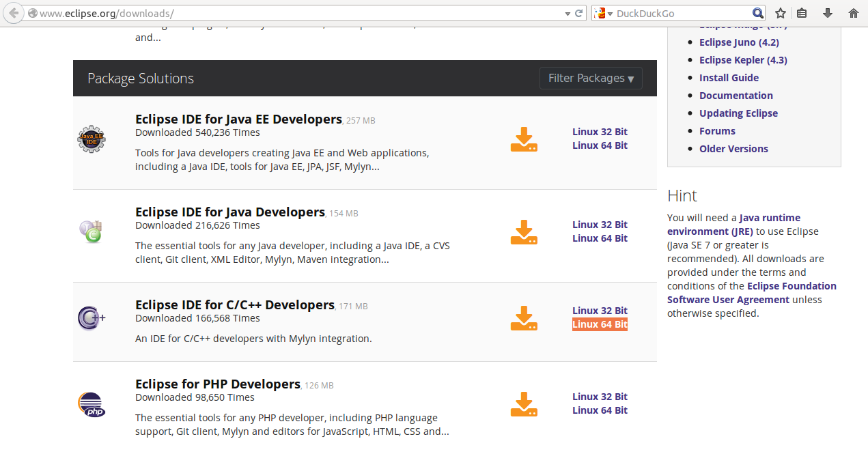
Task: Download PHP Linux 32 Bit
Action: (x=600, y=397)
